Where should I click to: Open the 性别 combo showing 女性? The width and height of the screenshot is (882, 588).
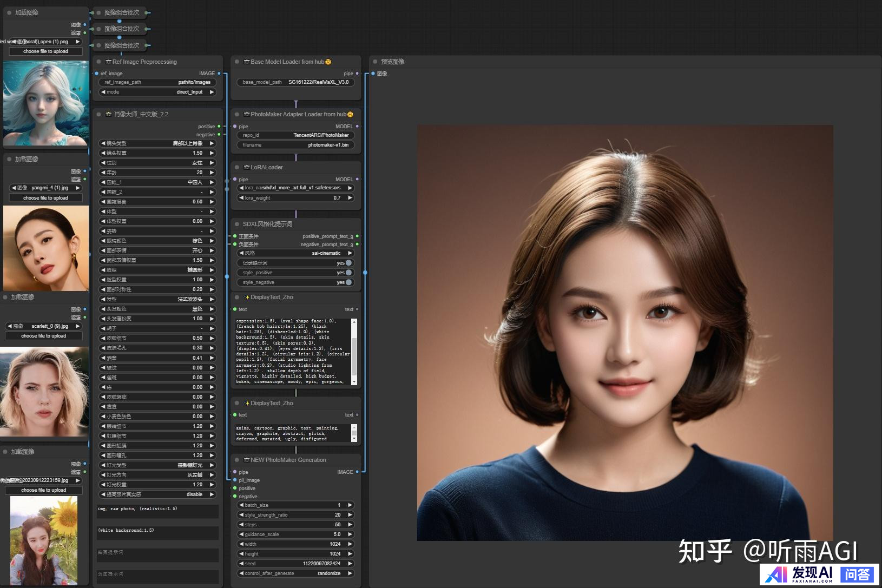[157, 163]
